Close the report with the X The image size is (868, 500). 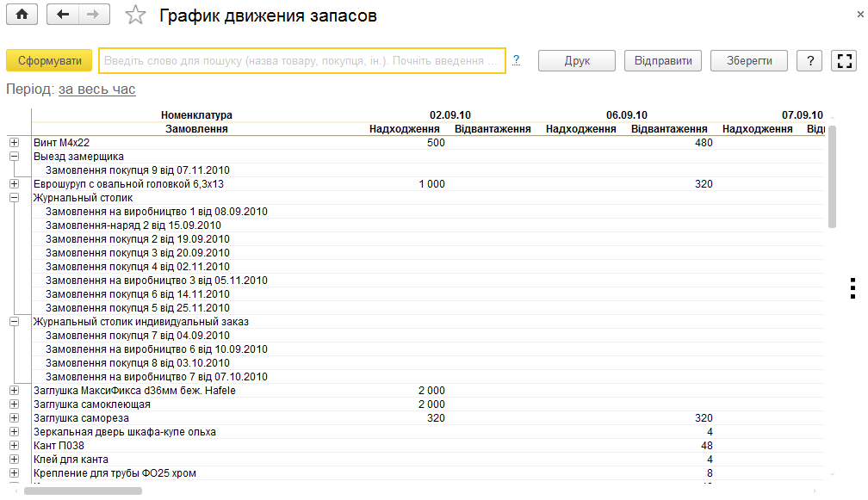860,15
